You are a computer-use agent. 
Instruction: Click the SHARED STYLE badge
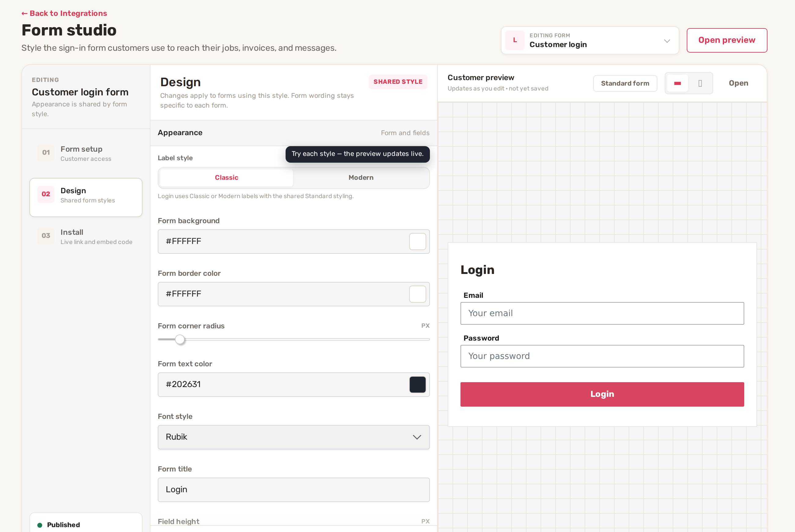tap(398, 82)
